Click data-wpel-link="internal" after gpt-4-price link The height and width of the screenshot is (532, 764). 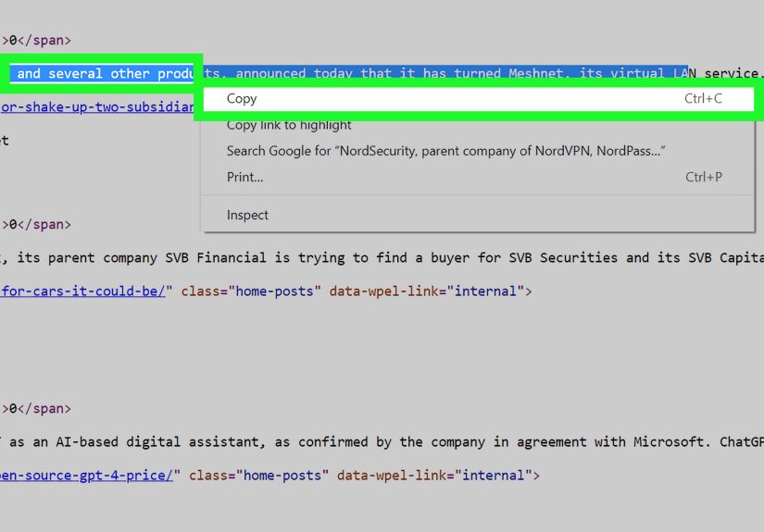pos(434,476)
